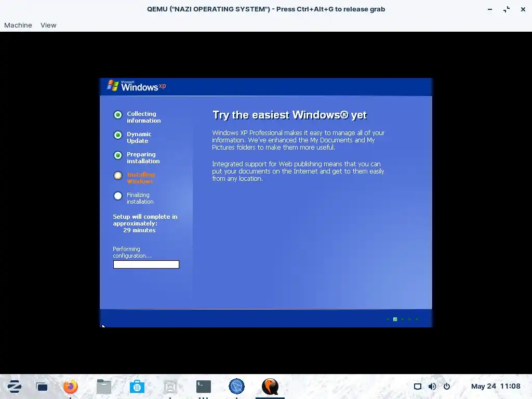Click the Zorin start menu icon
This screenshot has height=399, width=532.
(x=15, y=387)
